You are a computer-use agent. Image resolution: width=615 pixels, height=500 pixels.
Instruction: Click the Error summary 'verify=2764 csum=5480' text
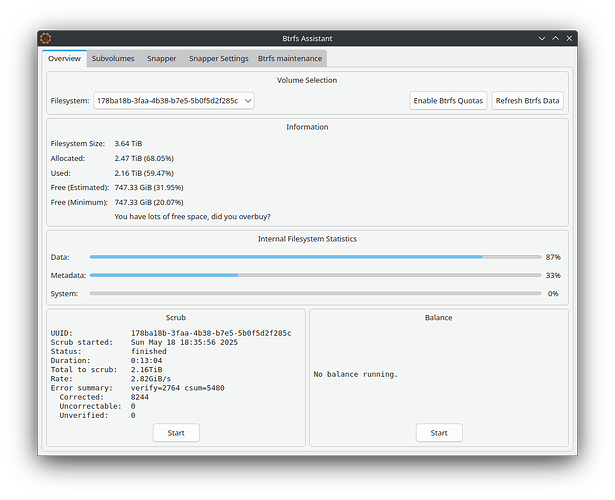pos(178,388)
